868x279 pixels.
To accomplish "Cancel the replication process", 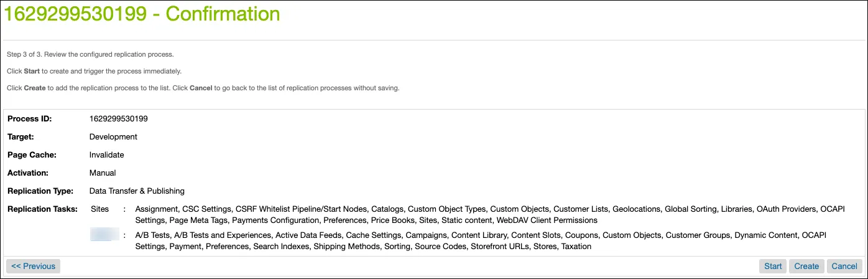I will (x=844, y=266).
